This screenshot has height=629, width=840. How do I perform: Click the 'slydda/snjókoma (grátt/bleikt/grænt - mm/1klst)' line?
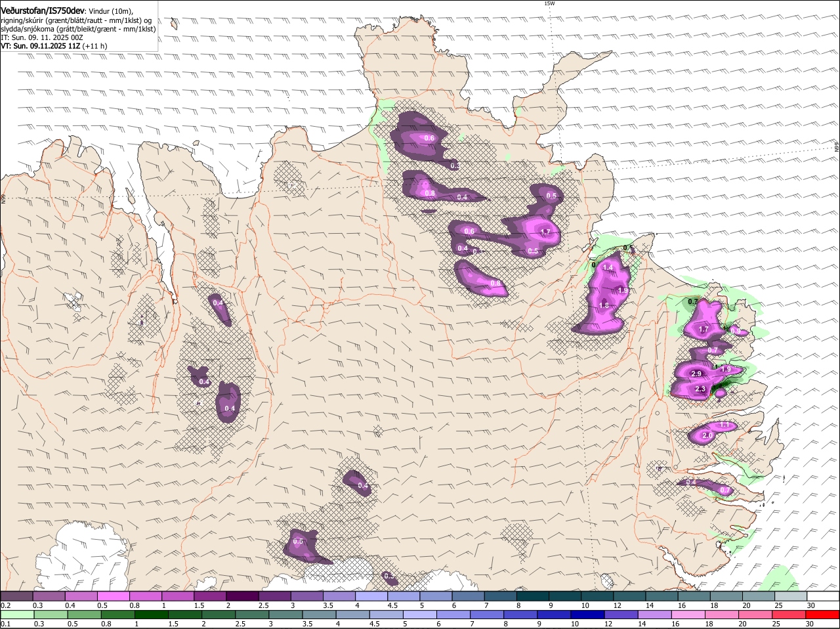tap(78, 29)
